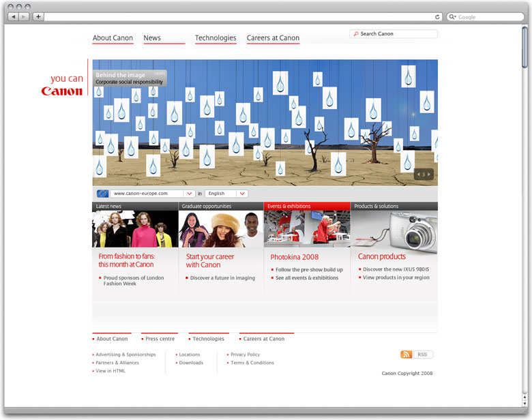Go to previous slide in banner
This screenshot has height=420, width=532.
coord(419,175)
